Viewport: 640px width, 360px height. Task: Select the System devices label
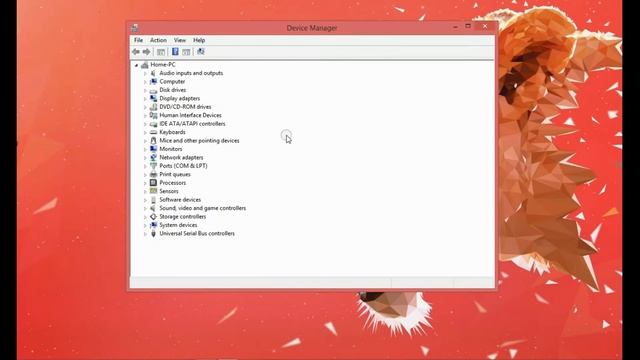coord(178,225)
